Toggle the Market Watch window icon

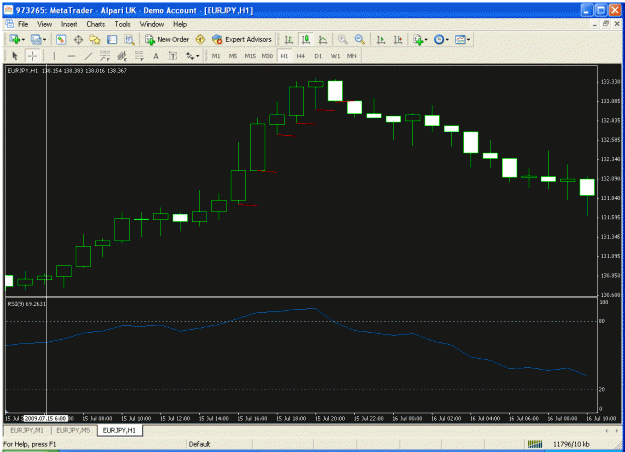point(61,39)
